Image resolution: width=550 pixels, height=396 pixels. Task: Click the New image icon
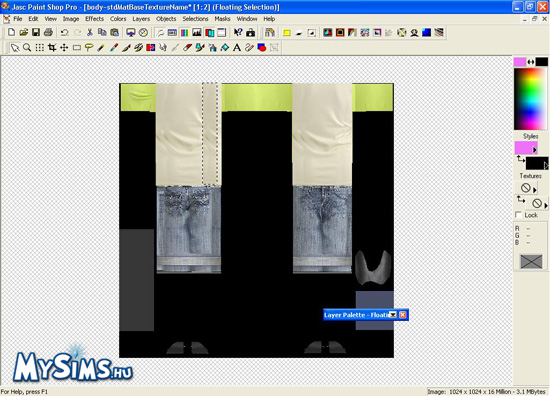(x=11, y=33)
